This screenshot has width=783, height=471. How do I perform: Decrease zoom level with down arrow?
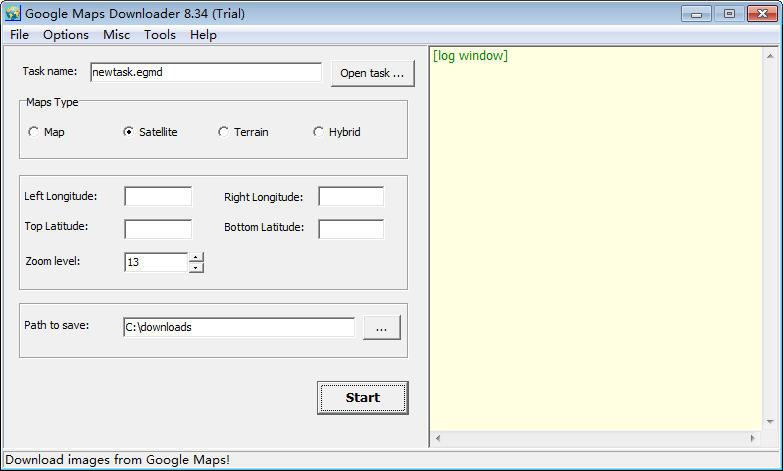point(196,268)
